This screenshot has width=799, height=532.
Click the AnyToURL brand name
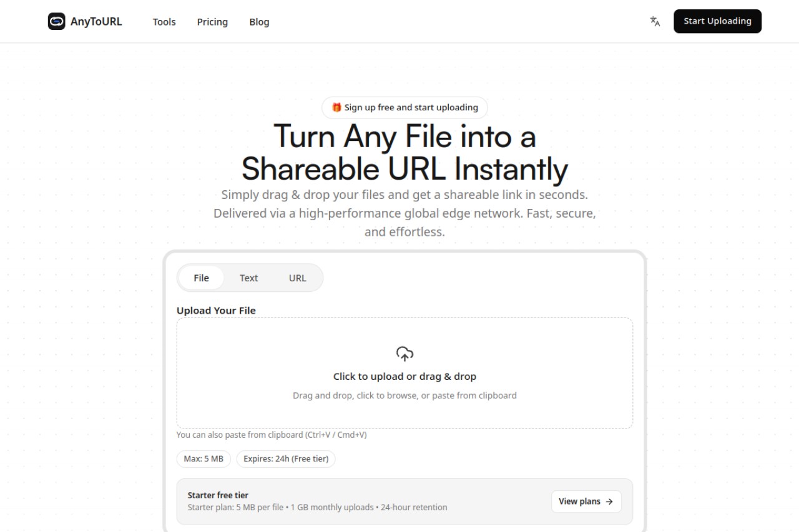[x=96, y=21]
